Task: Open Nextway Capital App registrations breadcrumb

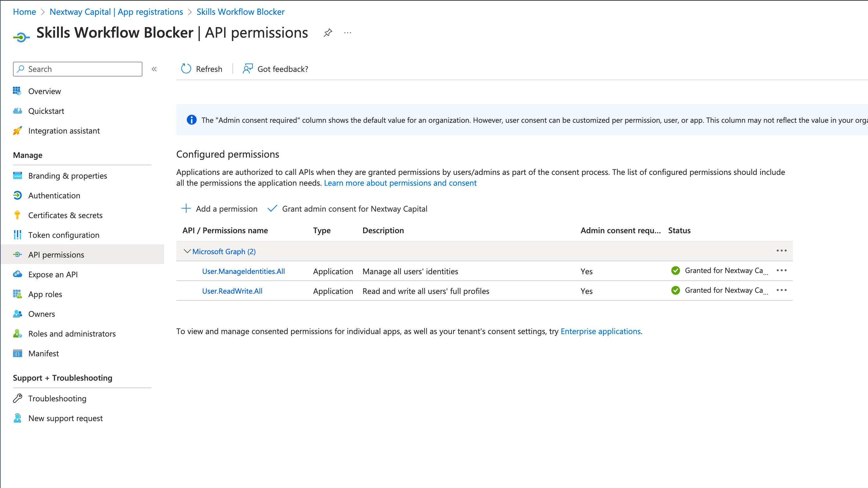Action: pos(116,11)
